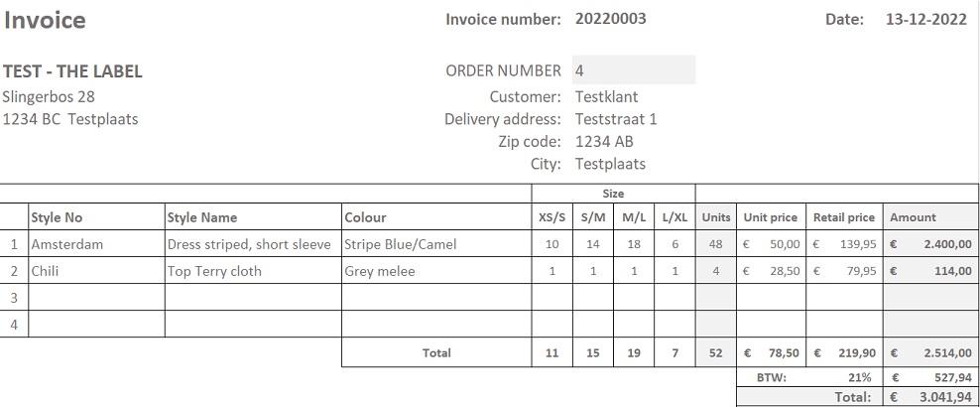Image resolution: width=980 pixels, height=407 pixels.
Task: Click the XS/S quantity 10 cell
Action: (x=551, y=244)
